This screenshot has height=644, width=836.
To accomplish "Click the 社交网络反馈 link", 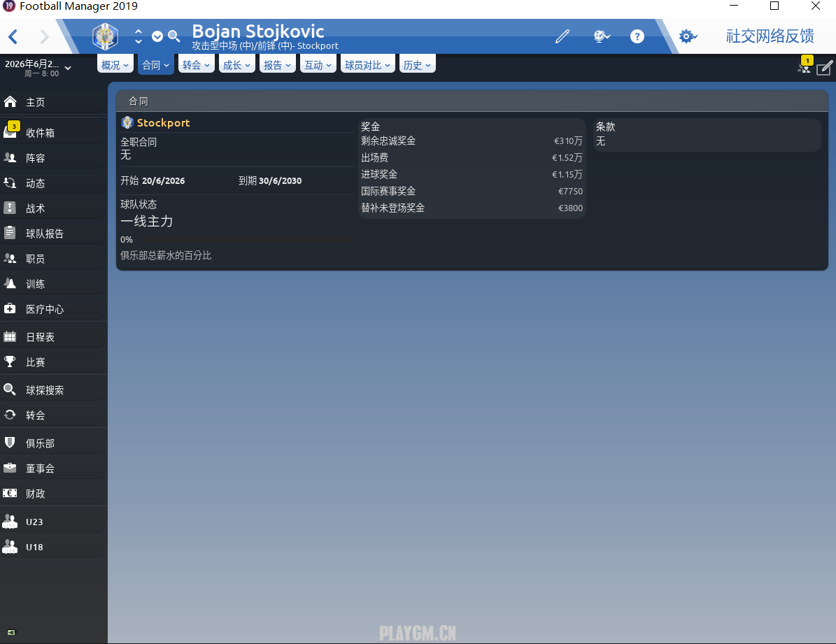I will (770, 36).
